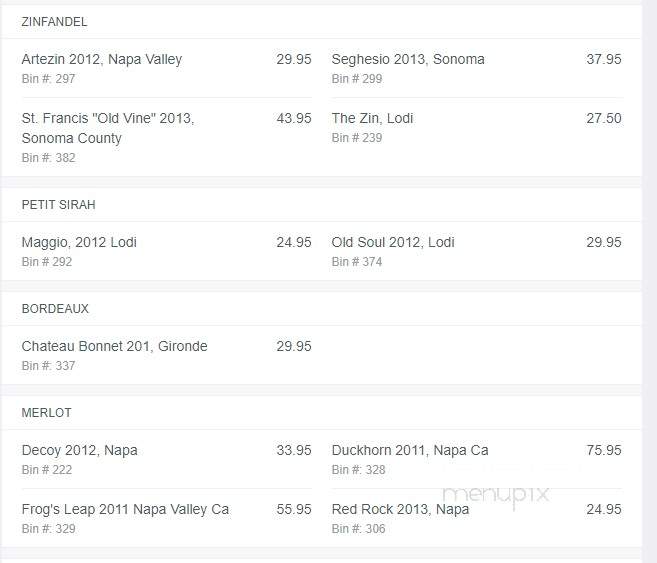Open St. Francis "Old Vine" 2013 entry
The image size is (657, 563).
[108, 128]
